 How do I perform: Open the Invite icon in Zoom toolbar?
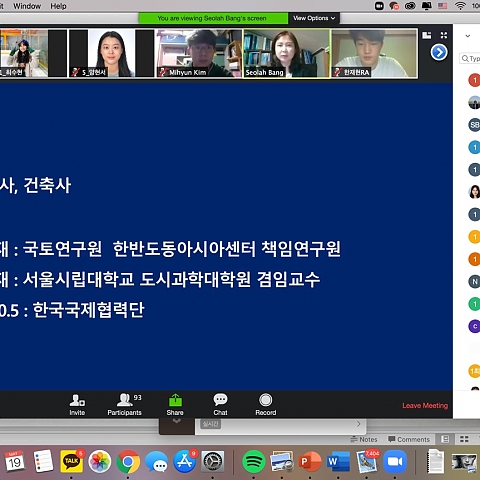(x=77, y=404)
